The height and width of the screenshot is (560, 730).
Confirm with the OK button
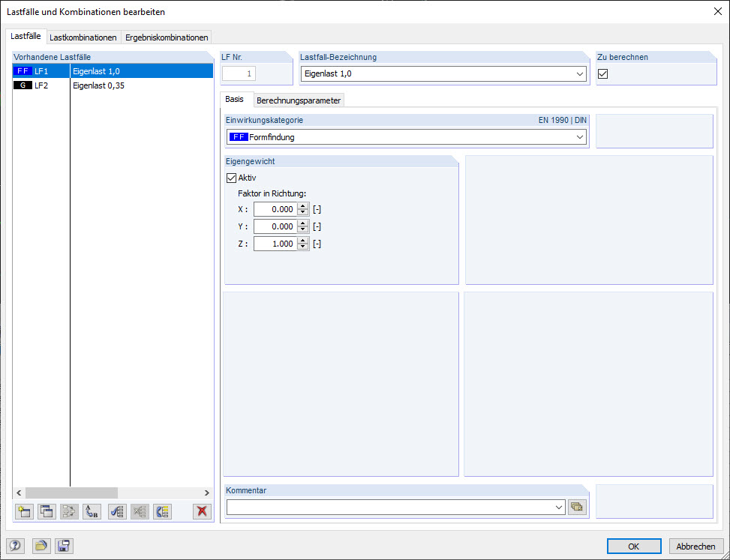pyautogui.click(x=634, y=547)
